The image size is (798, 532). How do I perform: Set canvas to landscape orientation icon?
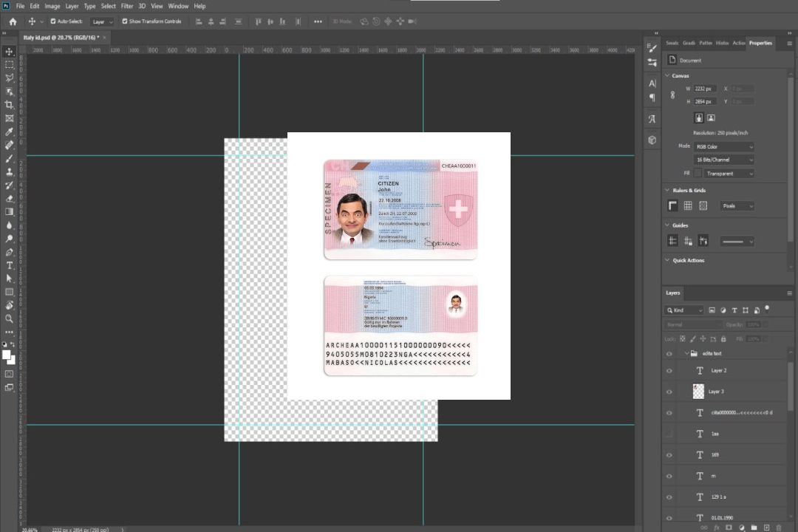(x=711, y=117)
